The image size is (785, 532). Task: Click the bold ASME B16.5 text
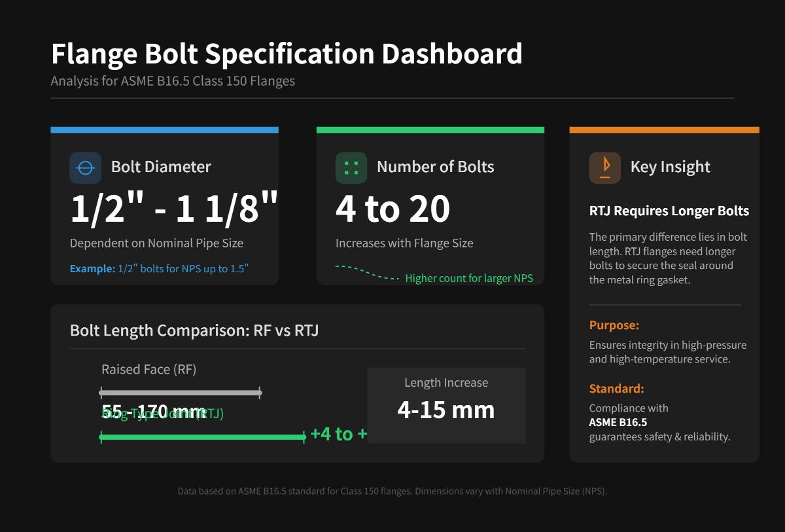tap(618, 423)
